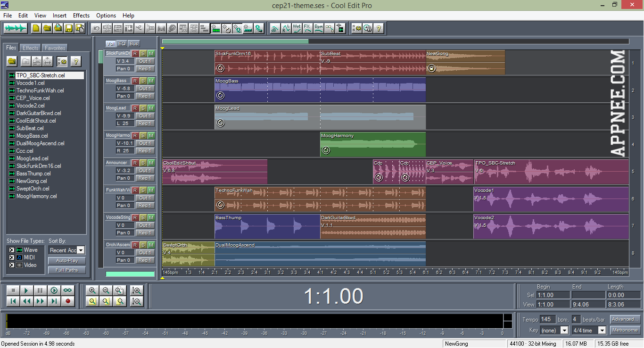The width and height of the screenshot is (644, 348).
Task: Click the Help question mark toolbar icon
Action: (378, 28)
